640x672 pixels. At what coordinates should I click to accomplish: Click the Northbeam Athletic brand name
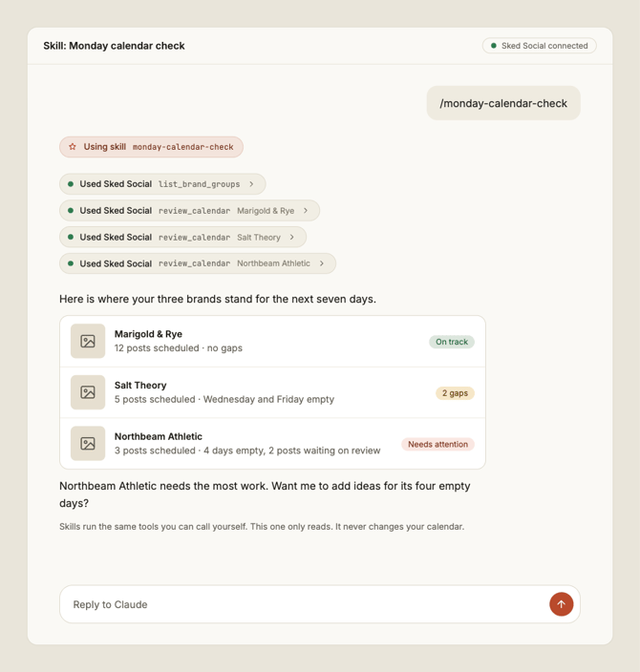pos(159,436)
